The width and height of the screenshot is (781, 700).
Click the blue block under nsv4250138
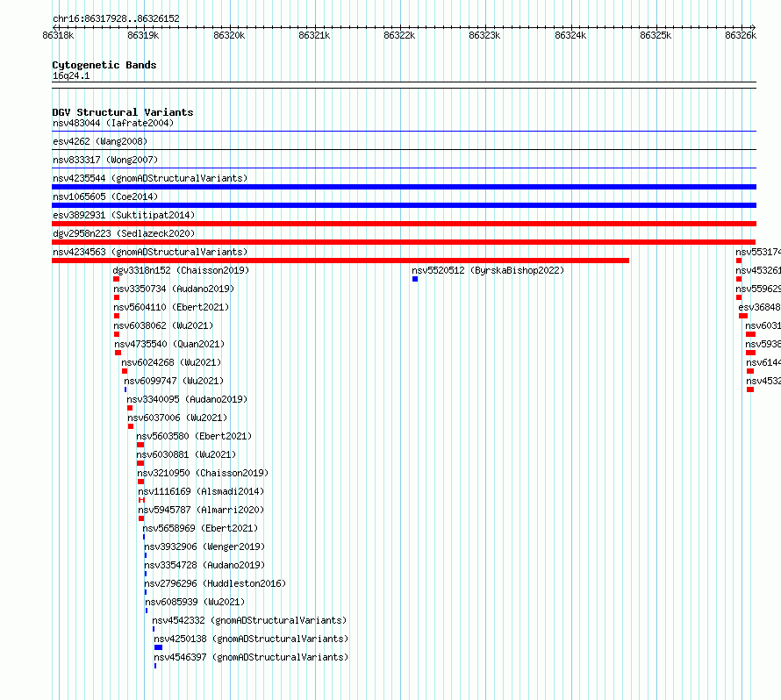(x=158, y=647)
